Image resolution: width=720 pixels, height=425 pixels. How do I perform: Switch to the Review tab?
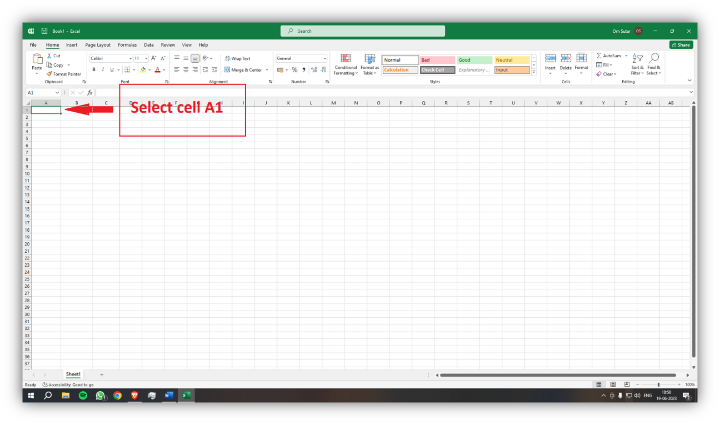(168, 45)
